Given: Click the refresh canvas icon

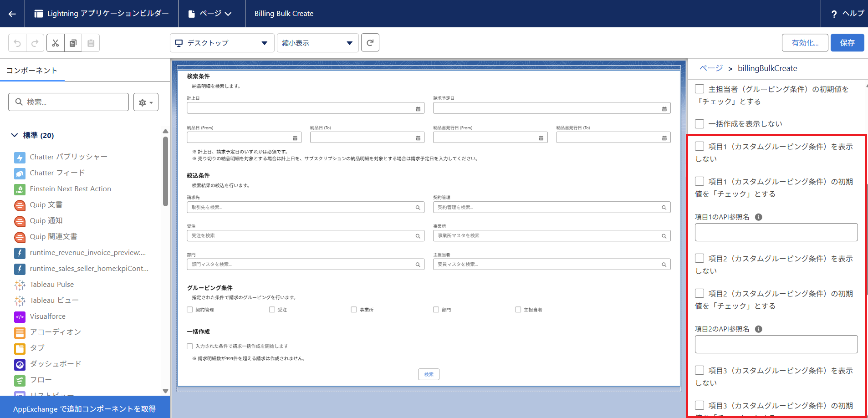Looking at the screenshot, I should point(370,43).
